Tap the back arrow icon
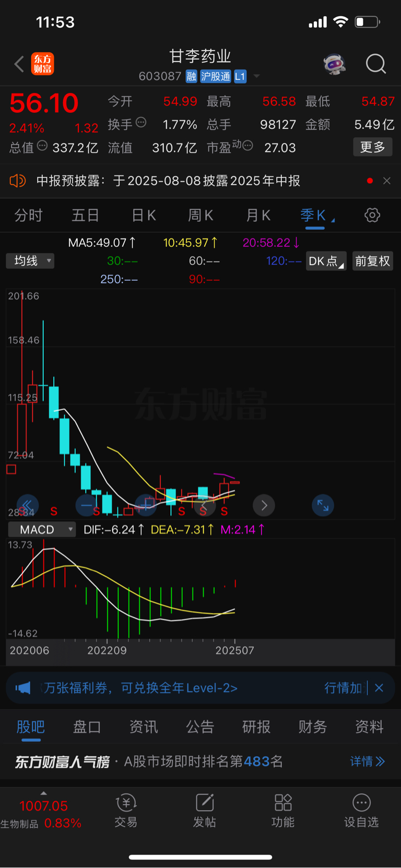 coord(19,64)
